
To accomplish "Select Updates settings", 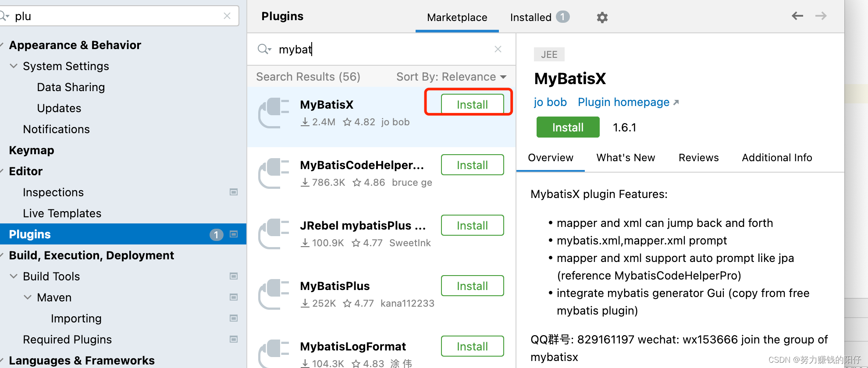I will (x=59, y=108).
